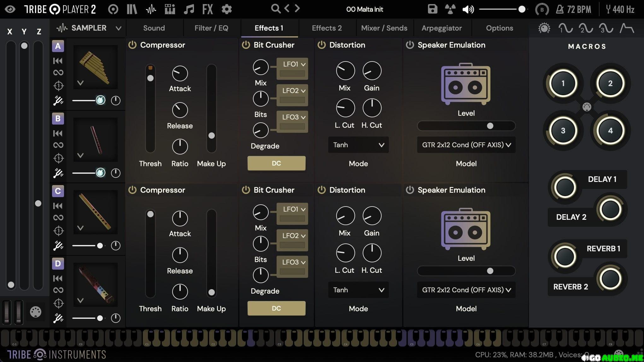
Task: Click the search magnifier icon
Action: click(276, 9)
